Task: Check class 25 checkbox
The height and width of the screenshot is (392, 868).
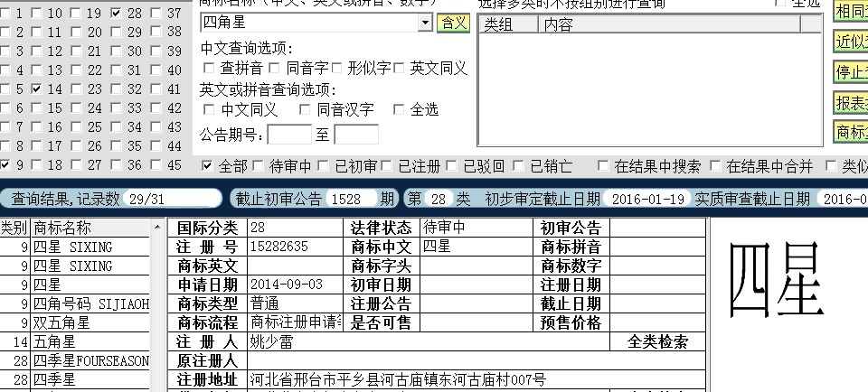Action: point(76,126)
